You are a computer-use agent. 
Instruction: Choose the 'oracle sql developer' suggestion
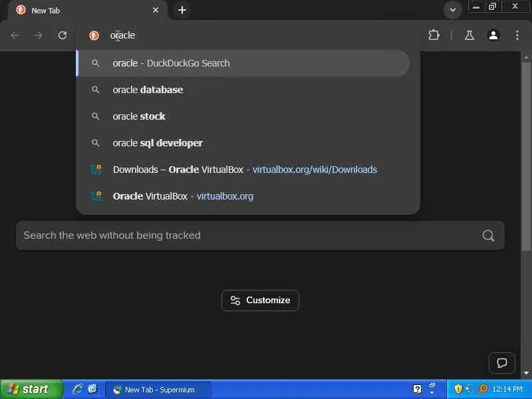tap(243, 143)
